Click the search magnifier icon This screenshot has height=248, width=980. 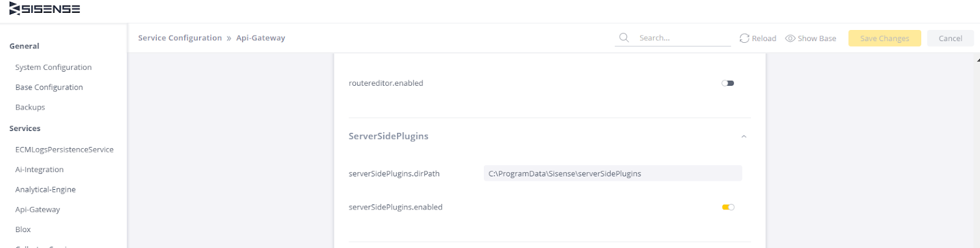coord(624,38)
